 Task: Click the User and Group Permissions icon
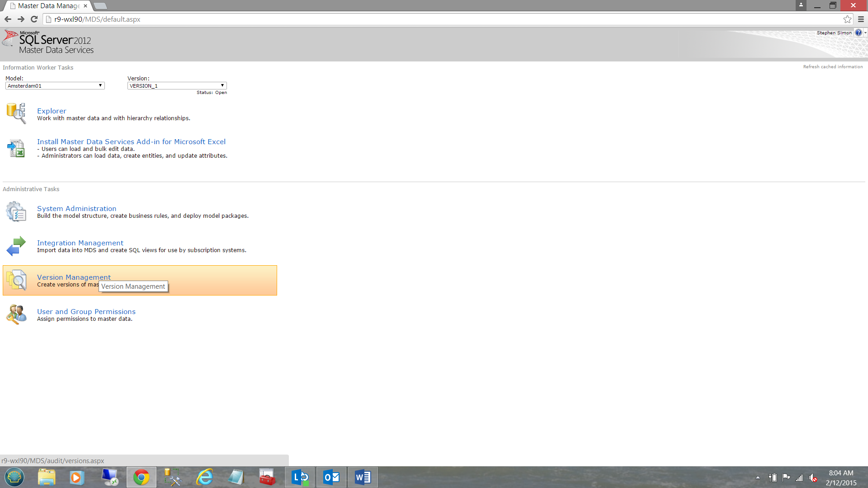click(x=16, y=314)
